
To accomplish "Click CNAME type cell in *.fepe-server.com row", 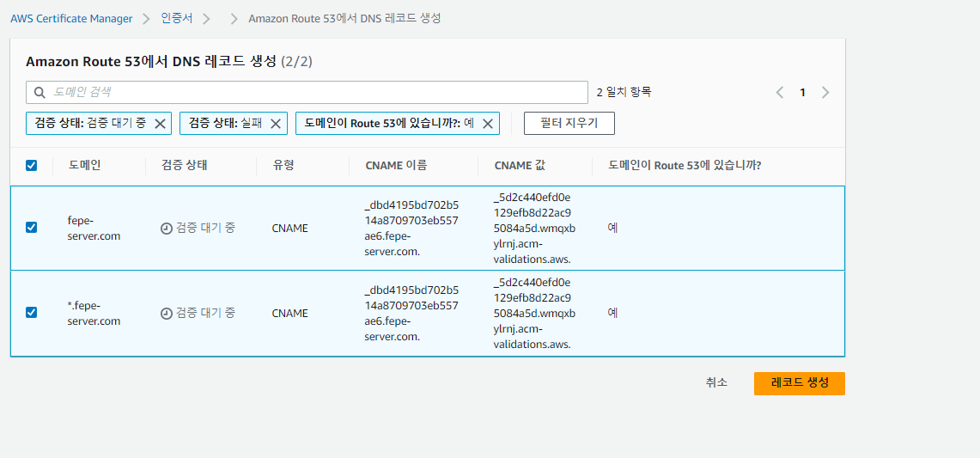I will click(290, 314).
